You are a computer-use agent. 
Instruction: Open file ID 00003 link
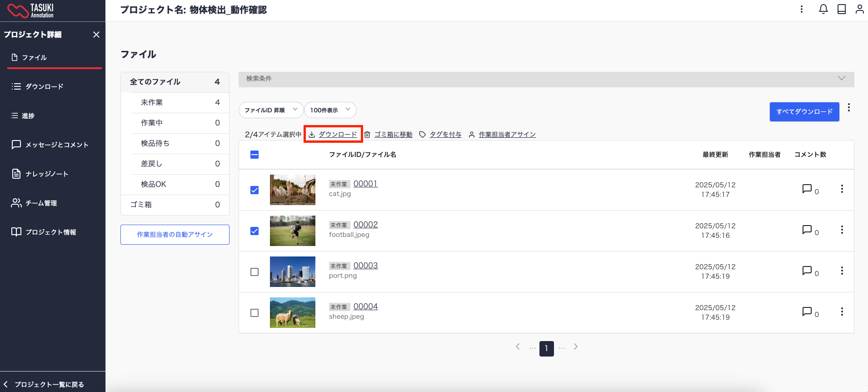(x=366, y=266)
